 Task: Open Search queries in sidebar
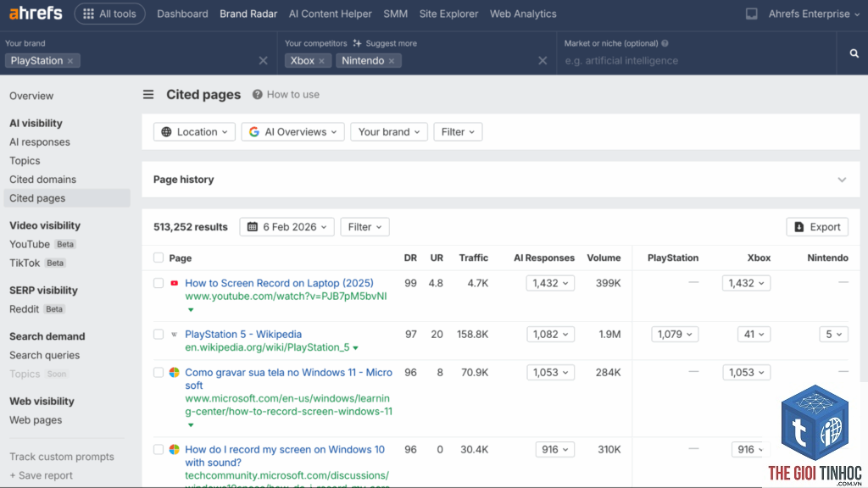44,355
